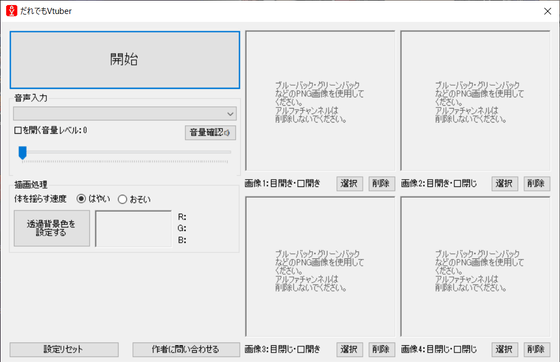Image resolution: width=560 pixels, height=362 pixels.
Task: Click the 口を開く音量レベル label text
Action: (x=50, y=130)
